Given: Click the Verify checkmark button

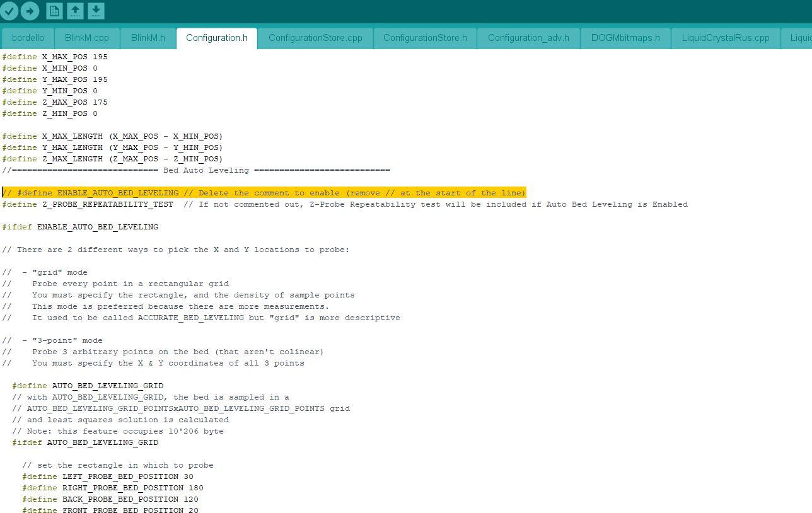Looking at the screenshot, I should (x=9, y=11).
